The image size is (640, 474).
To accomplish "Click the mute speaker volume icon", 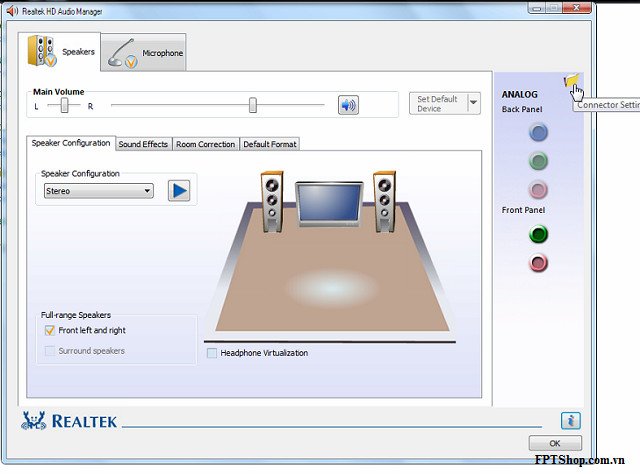I will (348, 105).
